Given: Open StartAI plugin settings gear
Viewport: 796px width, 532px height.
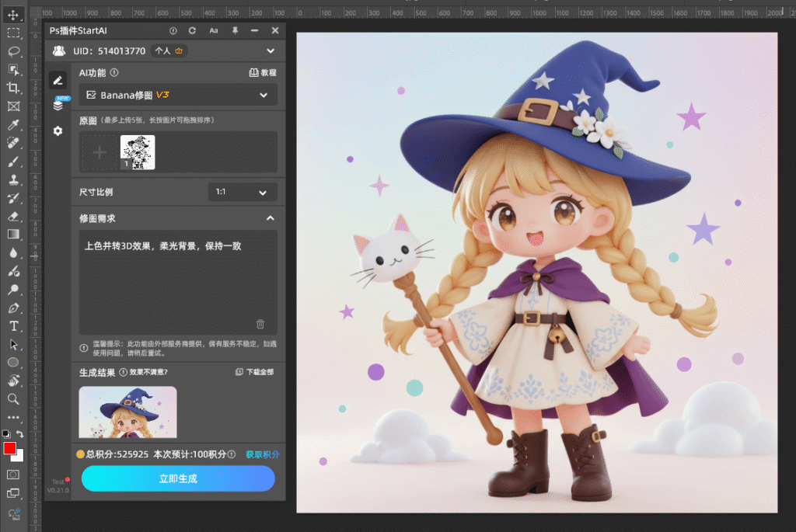Looking at the screenshot, I should coord(58,131).
